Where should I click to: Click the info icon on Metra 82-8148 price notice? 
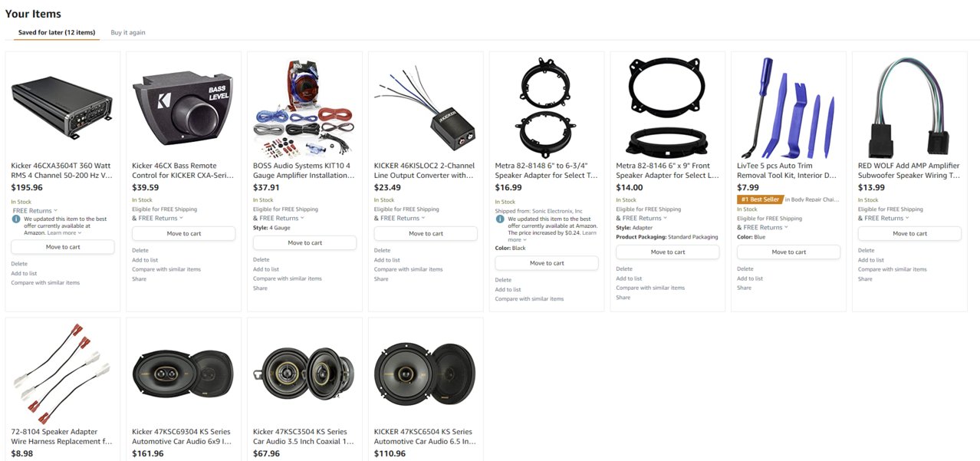pyautogui.click(x=501, y=219)
